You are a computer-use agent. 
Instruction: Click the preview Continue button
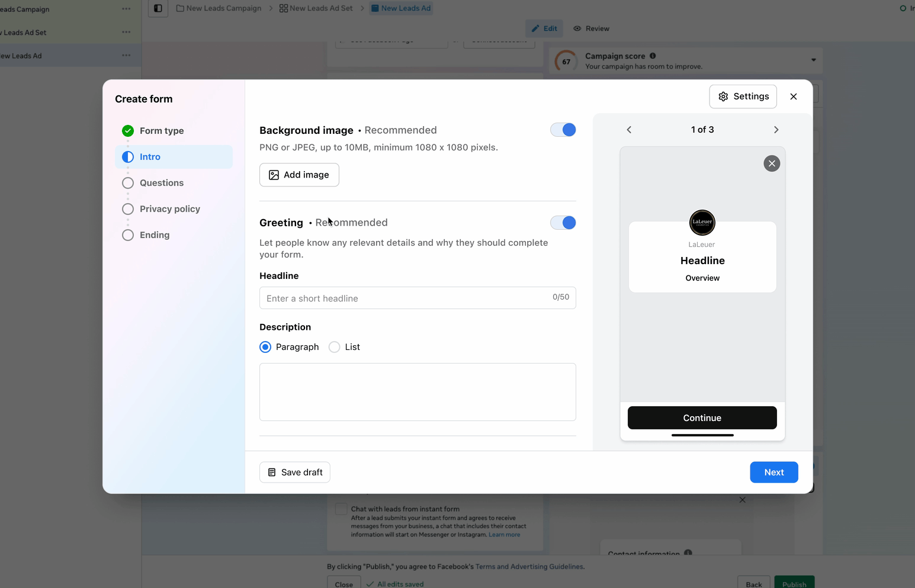coord(702,417)
